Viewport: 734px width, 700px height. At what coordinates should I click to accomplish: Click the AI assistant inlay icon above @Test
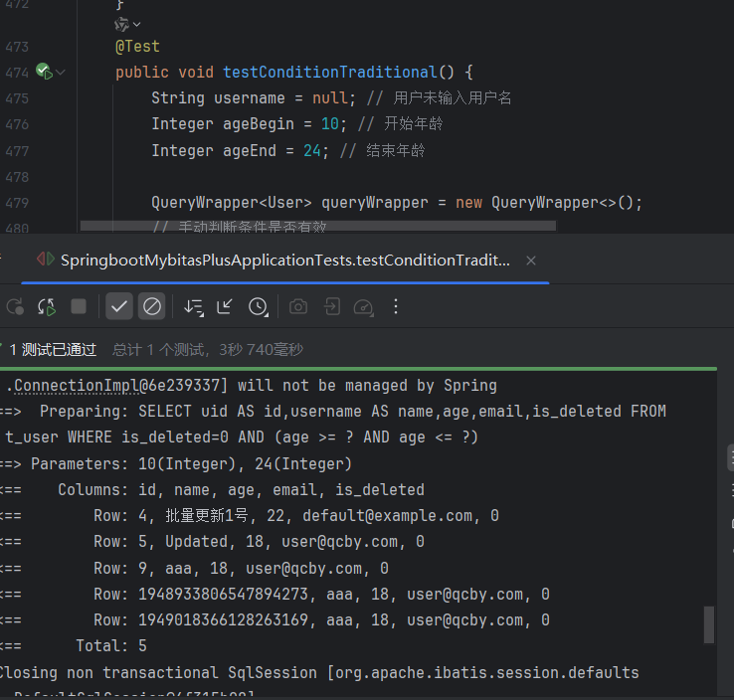(x=121, y=24)
